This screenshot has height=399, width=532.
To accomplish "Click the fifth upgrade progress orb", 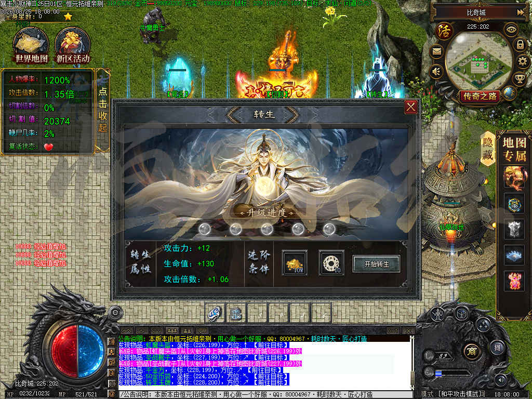I will coord(329,229).
